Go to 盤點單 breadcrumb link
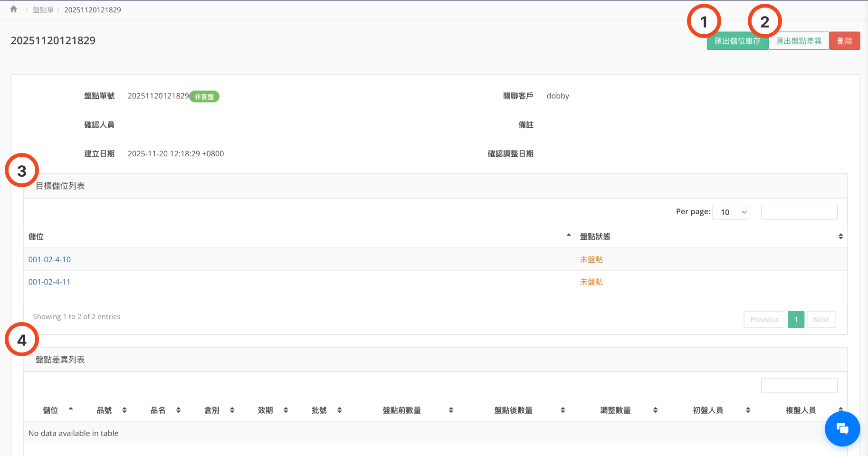Screen dimensions: 868x456 click(43, 10)
